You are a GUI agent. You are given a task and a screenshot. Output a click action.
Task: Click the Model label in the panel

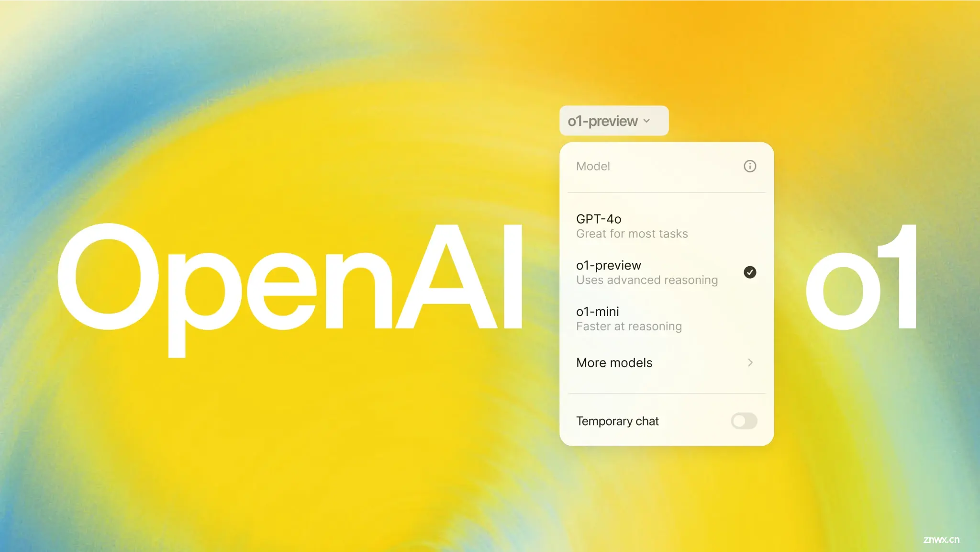591,166
